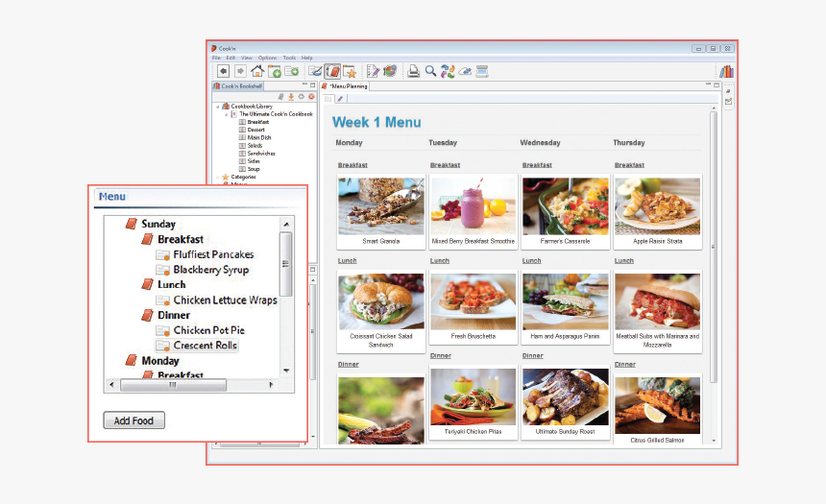Select Blackberry Syrup in the Menu panel
This screenshot has width=826, height=504.
coord(210,270)
